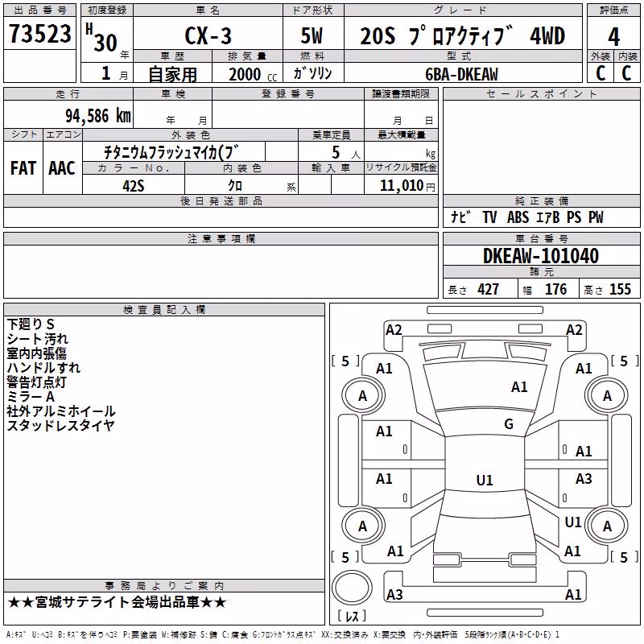Select the width value 176
The width and height of the screenshot is (644, 644).
556,289
